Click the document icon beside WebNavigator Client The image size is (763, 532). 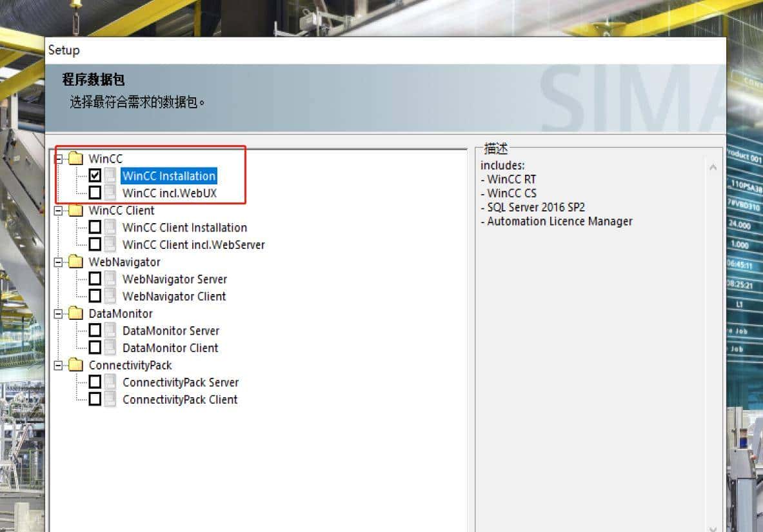point(111,295)
